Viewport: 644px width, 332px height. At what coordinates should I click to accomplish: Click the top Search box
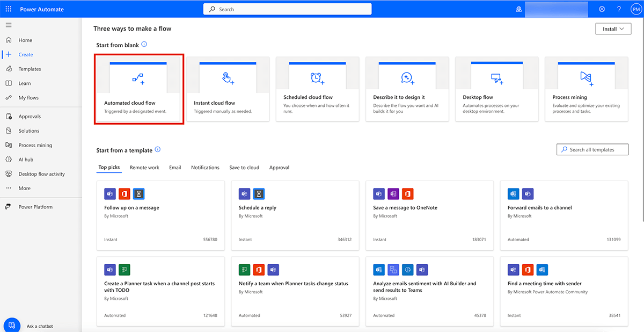click(287, 9)
